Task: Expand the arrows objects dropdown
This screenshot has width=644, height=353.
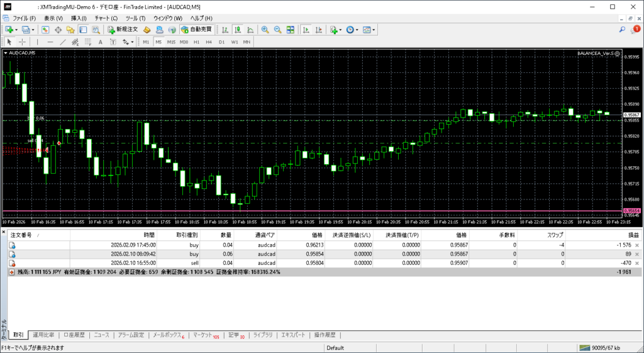Action: point(132,42)
